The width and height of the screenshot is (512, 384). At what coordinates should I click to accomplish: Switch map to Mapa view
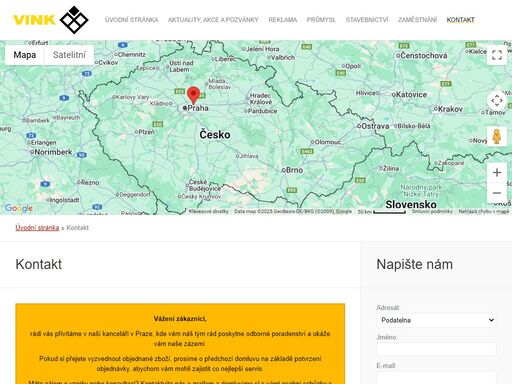(25, 55)
